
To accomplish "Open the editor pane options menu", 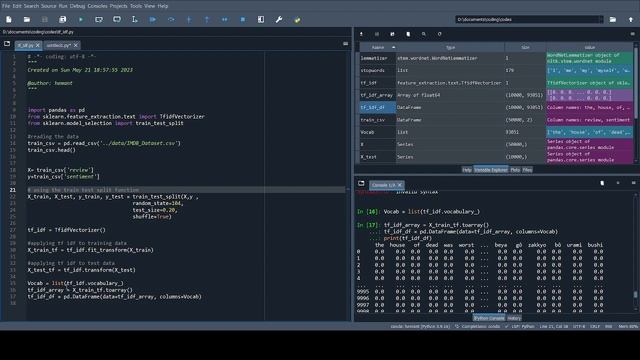I will (x=346, y=44).
